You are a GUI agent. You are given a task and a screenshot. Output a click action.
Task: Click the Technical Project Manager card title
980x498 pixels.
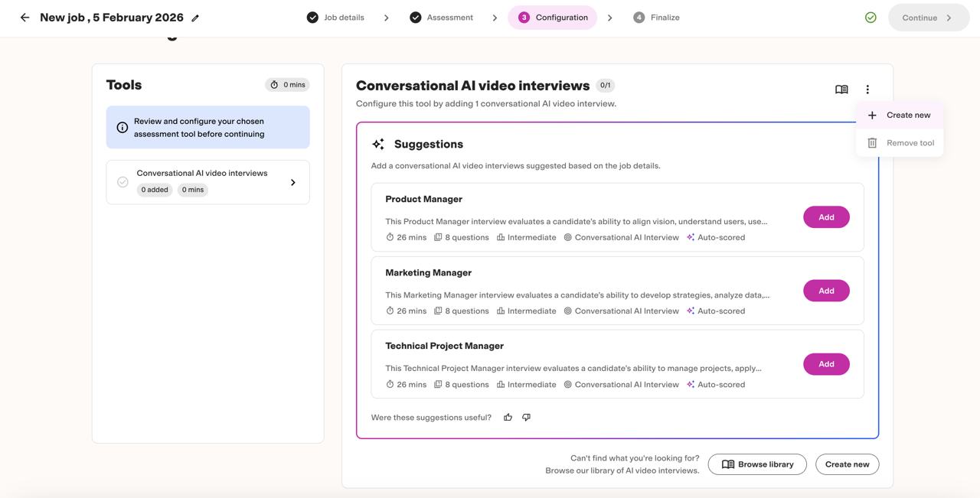click(x=444, y=346)
